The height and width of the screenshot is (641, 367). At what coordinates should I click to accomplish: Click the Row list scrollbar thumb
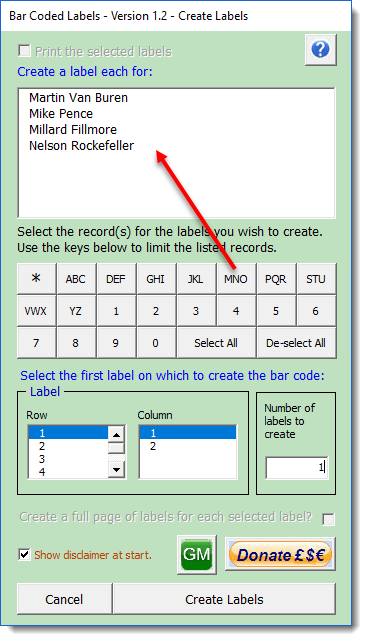(116, 448)
